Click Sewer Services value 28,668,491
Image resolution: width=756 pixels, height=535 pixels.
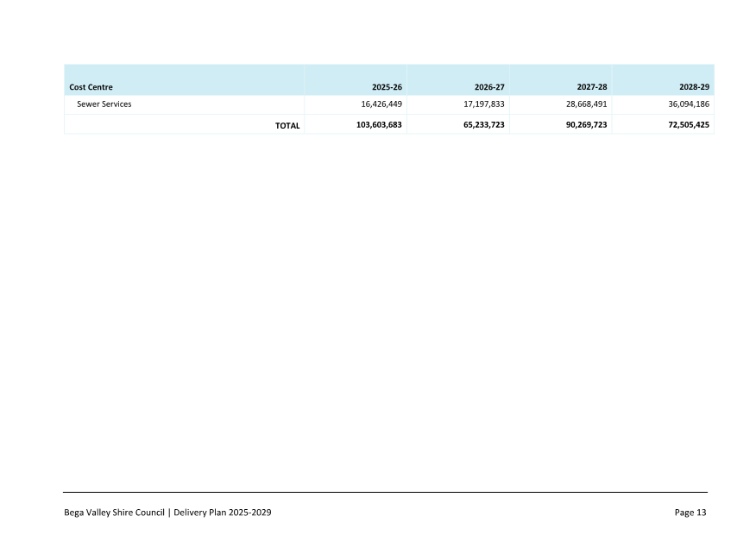click(584, 104)
